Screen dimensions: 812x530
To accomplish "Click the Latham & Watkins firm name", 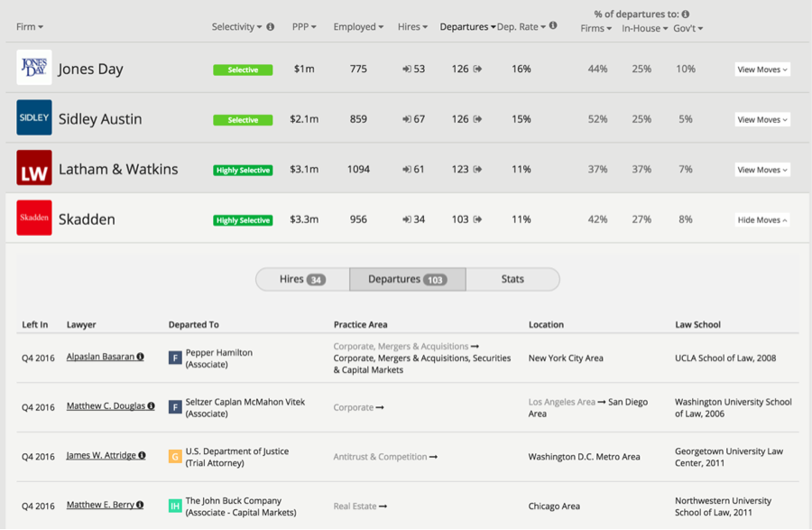I will click(x=118, y=170).
